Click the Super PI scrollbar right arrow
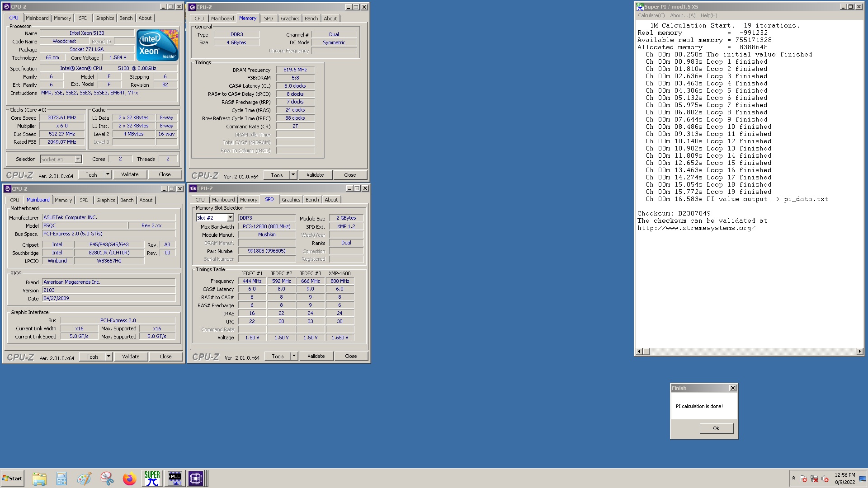Screen dimensions: 868x488 859,352
